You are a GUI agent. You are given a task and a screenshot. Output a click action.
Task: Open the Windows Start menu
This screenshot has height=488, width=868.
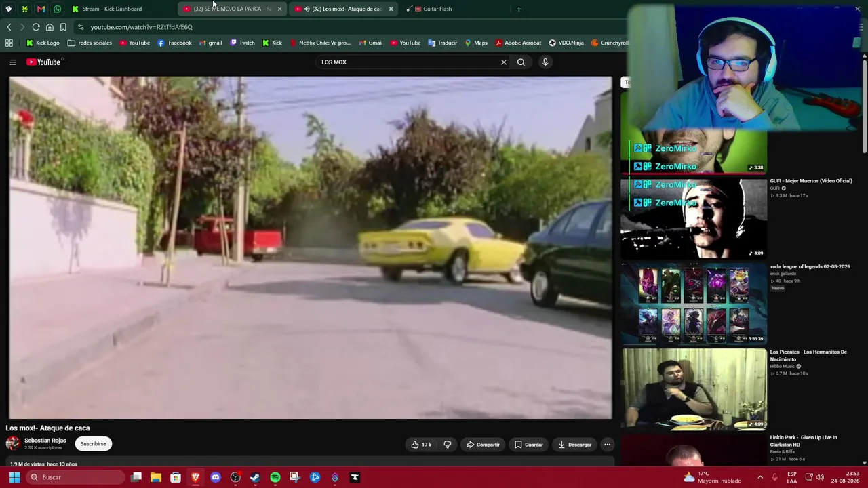[14, 477]
